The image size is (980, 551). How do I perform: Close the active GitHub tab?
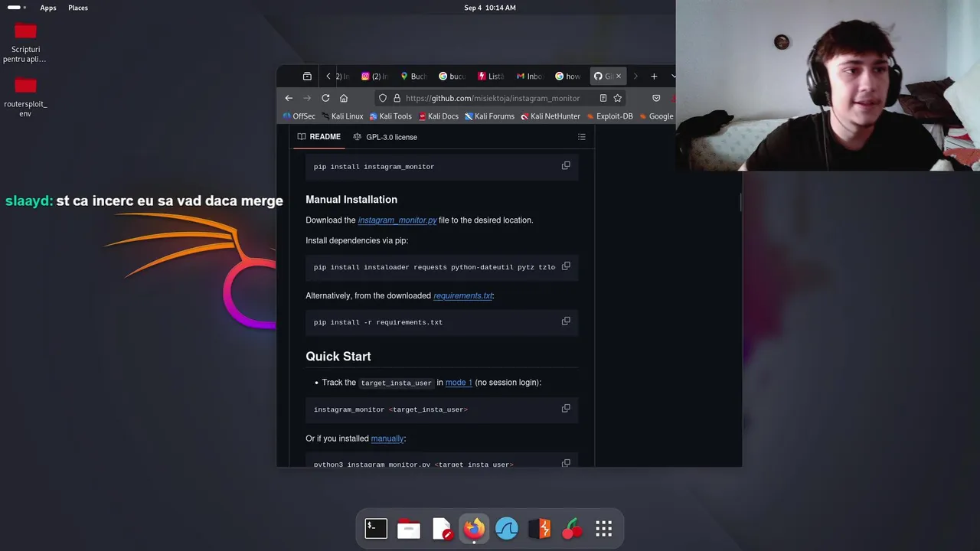619,77
